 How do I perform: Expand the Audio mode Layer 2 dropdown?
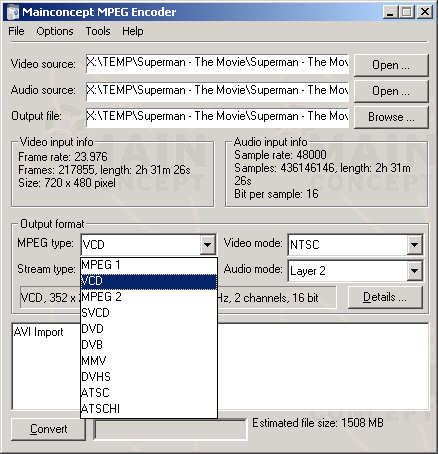[414, 271]
